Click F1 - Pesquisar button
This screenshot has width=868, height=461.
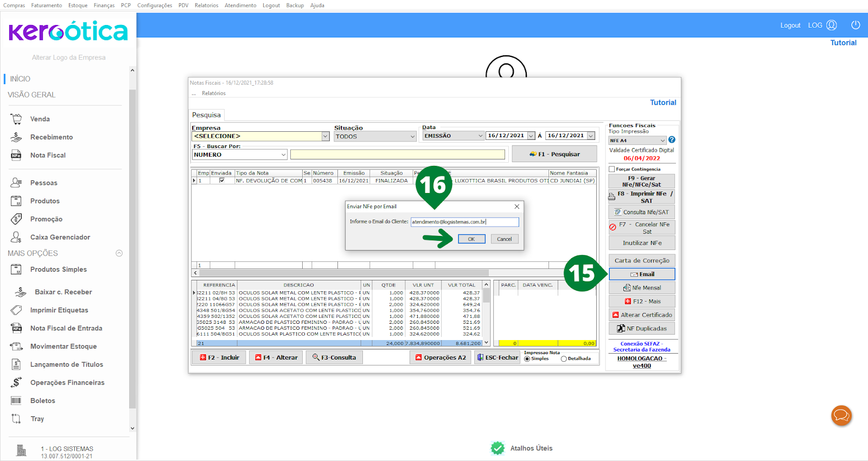[554, 154]
